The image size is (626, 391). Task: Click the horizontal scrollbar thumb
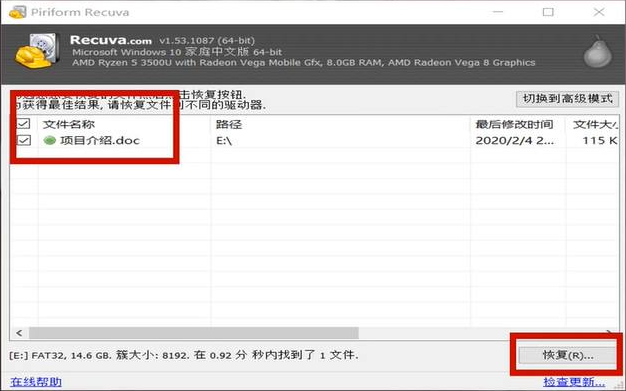pos(194,333)
